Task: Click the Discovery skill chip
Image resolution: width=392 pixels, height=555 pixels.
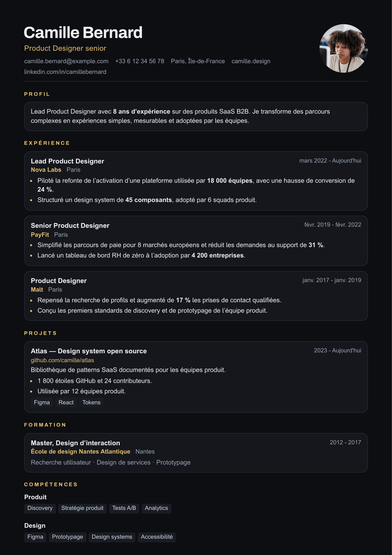Action: (x=40, y=508)
